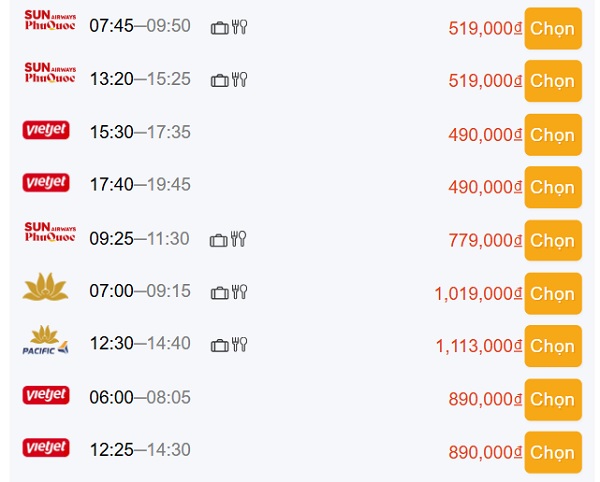Image resolution: width=600 pixels, height=482 pixels.
Task: Choose the 15:30–17:35 Vietjet flight with Chọn
Action: tap(553, 134)
